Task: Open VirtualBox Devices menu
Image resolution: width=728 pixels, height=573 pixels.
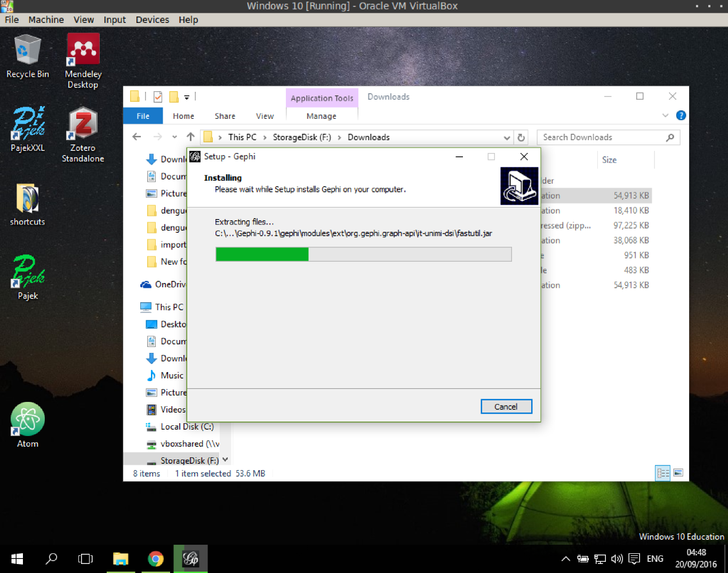Action: pos(152,20)
